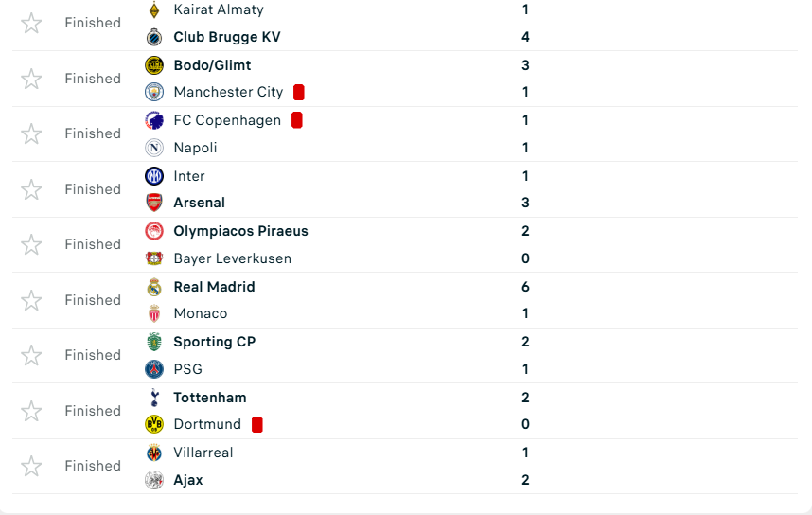The image size is (812, 515).
Task: Star the Villarreal vs Ajax match
Action: pos(31,466)
